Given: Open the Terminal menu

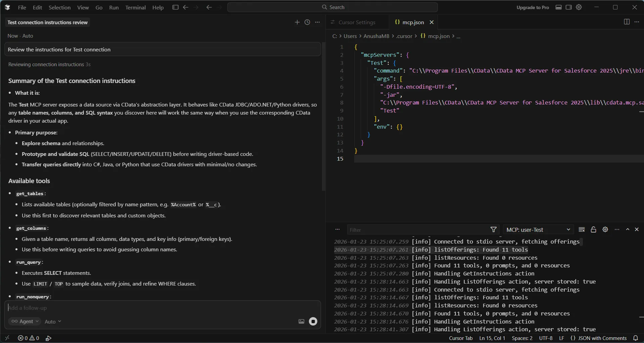Looking at the screenshot, I should 135,7.
